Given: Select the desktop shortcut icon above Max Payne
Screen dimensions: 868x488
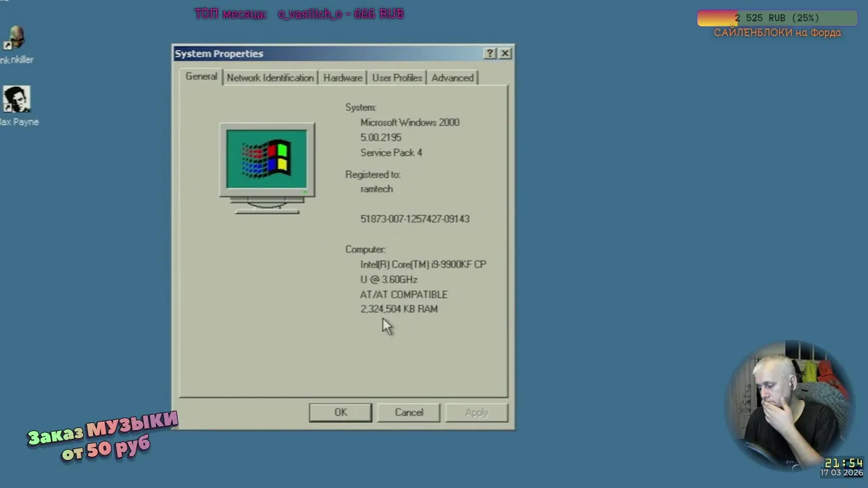Looking at the screenshot, I should click(x=15, y=45).
